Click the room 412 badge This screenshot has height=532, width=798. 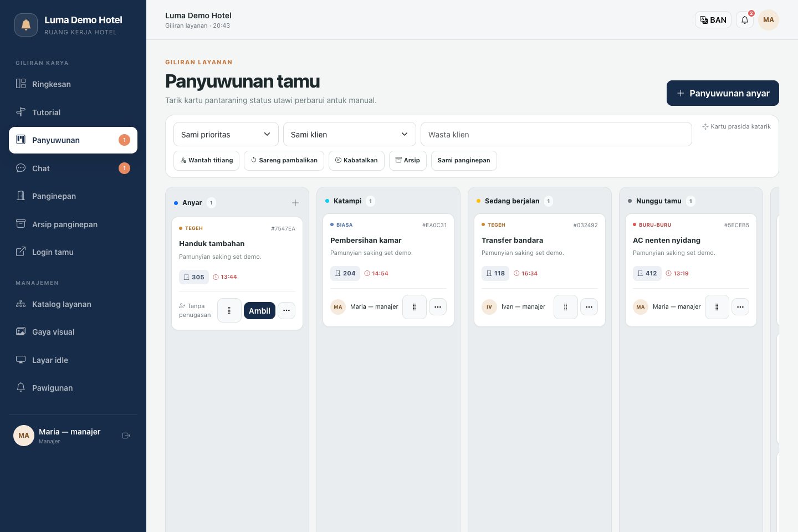[x=647, y=273]
